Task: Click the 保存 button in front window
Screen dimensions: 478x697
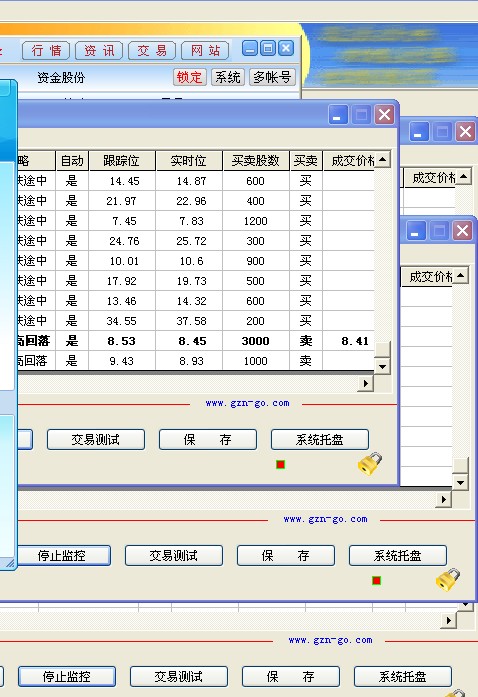Action: [208, 440]
